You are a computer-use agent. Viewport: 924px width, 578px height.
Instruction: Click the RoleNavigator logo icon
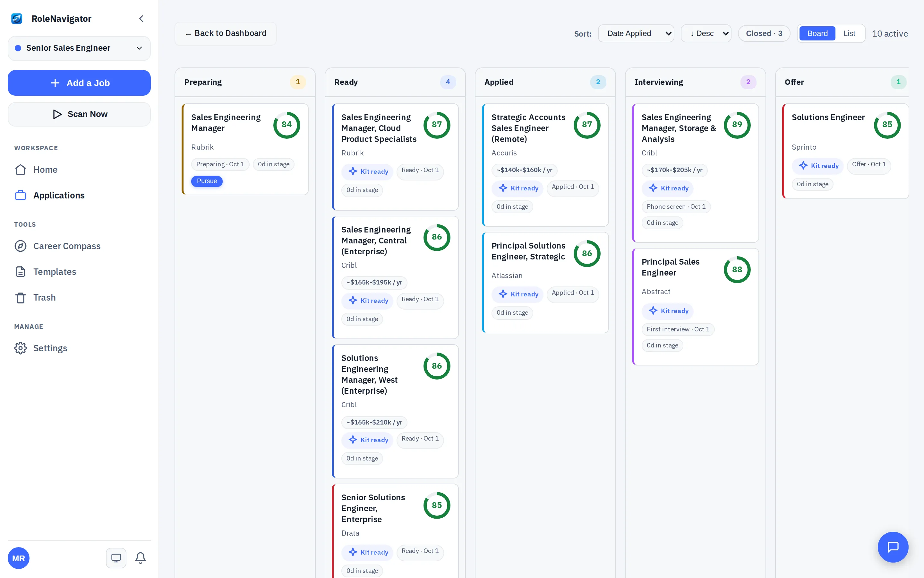click(x=17, y=18)
